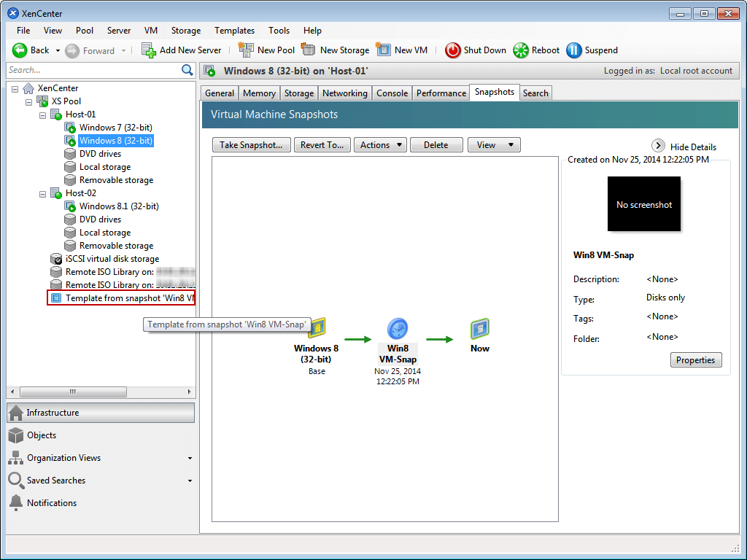Select the Now VM icon in the snapshot tree

(480, 329)
